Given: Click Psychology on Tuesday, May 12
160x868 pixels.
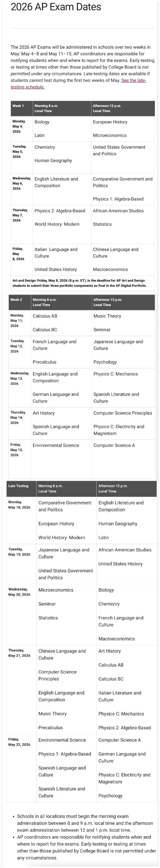Looking at the screenshot, I should [x=105, y=362].
